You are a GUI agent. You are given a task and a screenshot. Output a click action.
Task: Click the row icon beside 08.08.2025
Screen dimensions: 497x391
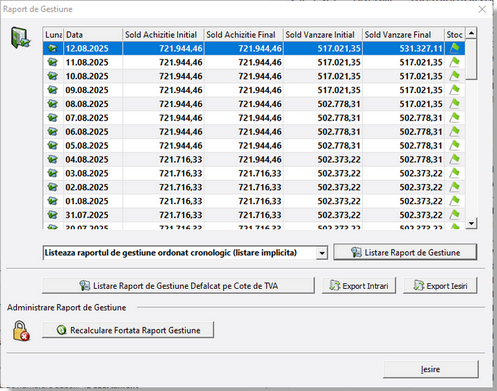pos(53,104)
